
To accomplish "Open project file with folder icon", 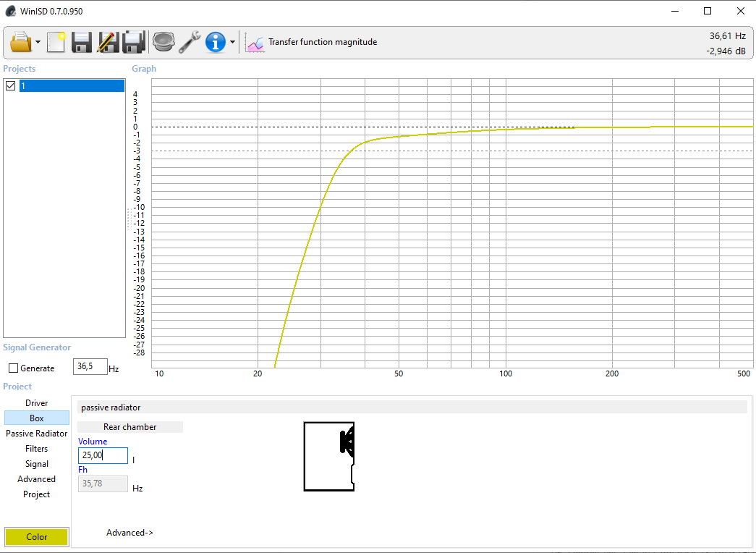I will 21,42.
